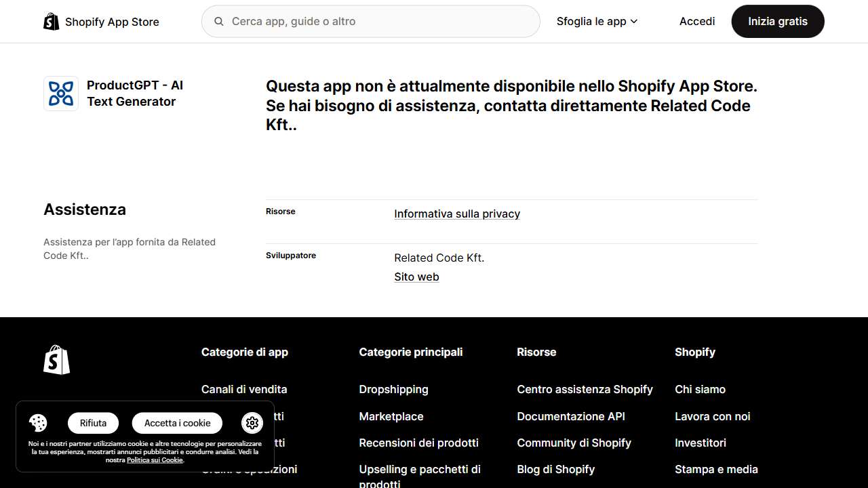This screenshot has width=868, height=488.
Task: Click the Shopify bag logo in header
Action: click(x=52, y=22)
